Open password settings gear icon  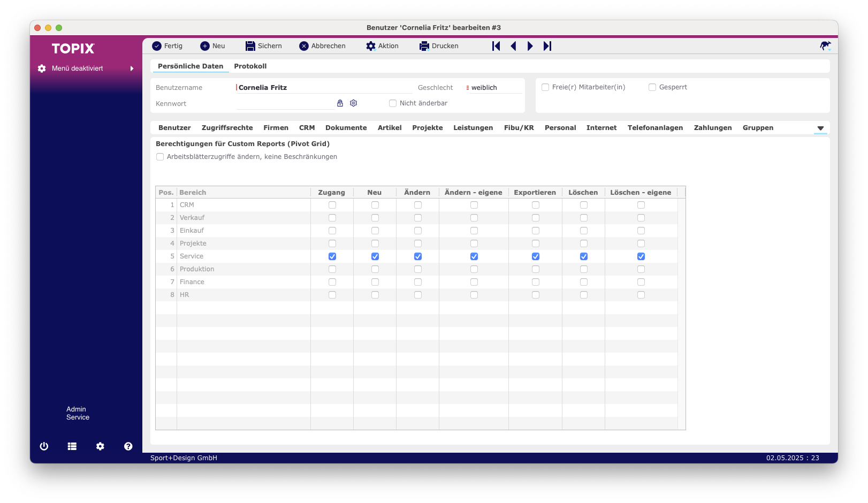point(353,103)
